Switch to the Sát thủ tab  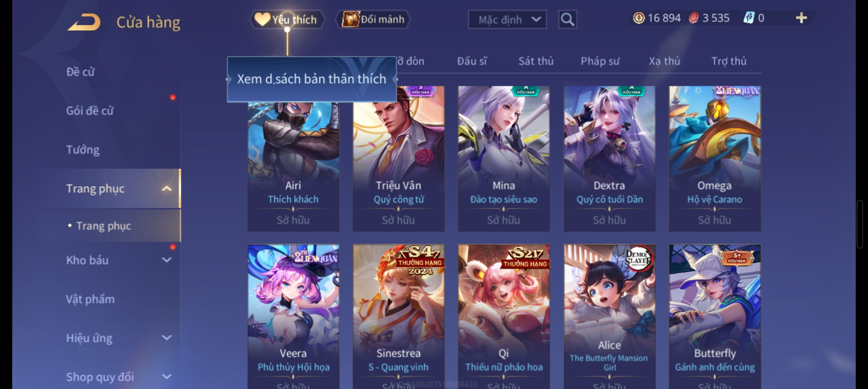[x=536, y=61]
